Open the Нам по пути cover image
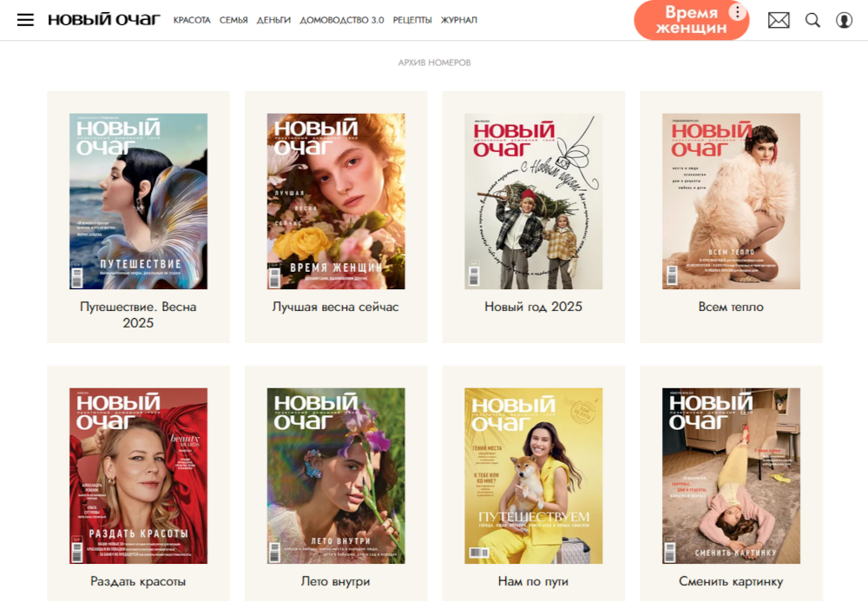The image size is (868, 602). click(x=534, y=476)
